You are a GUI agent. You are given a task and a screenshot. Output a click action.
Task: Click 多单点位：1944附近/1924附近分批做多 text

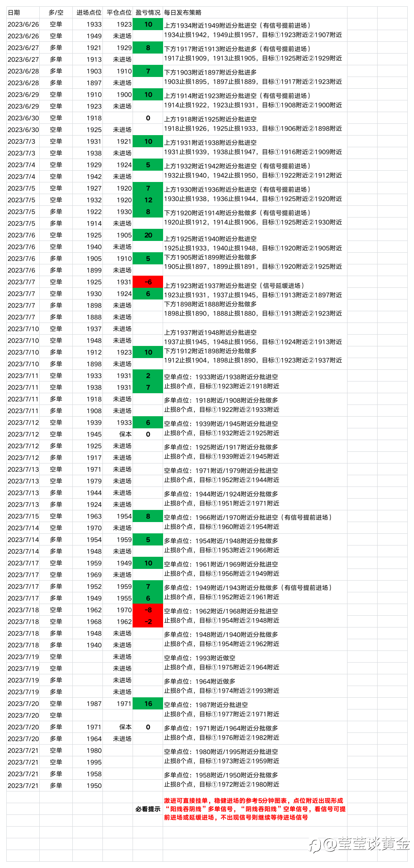[221, 494]
